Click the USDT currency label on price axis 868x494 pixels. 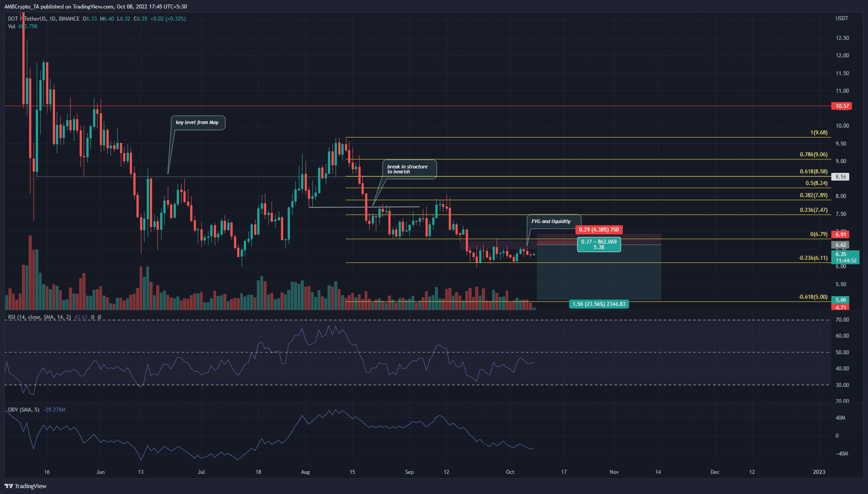[842, 18]
